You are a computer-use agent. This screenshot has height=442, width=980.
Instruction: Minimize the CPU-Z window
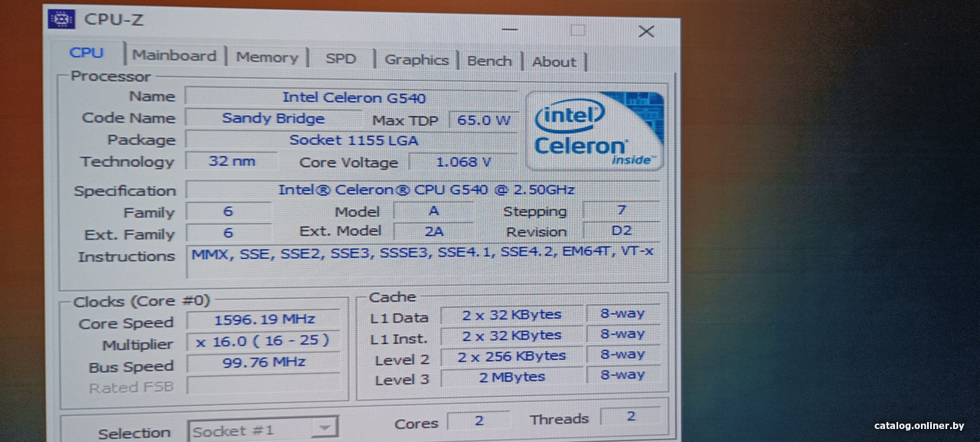[508, 29]
